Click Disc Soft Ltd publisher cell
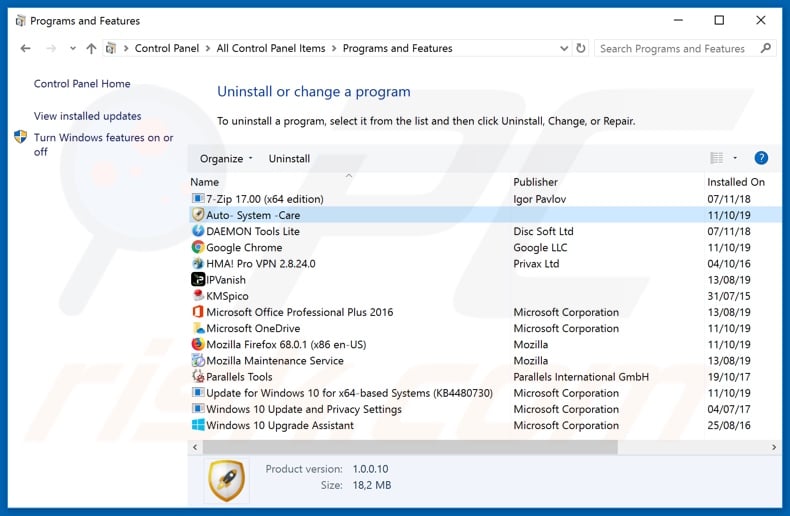 coord(543,231)
